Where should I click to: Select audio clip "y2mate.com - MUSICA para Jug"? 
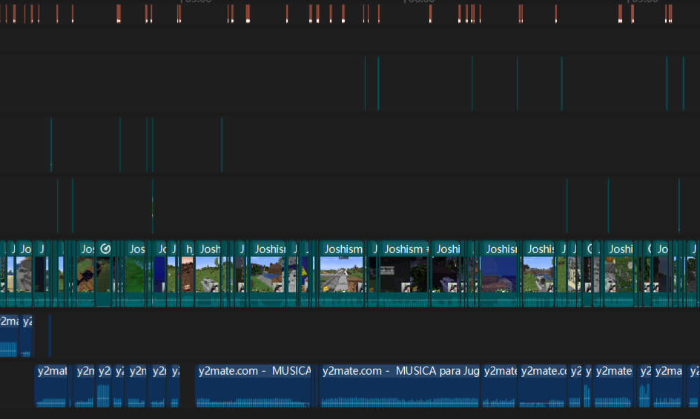click(400, 386)
